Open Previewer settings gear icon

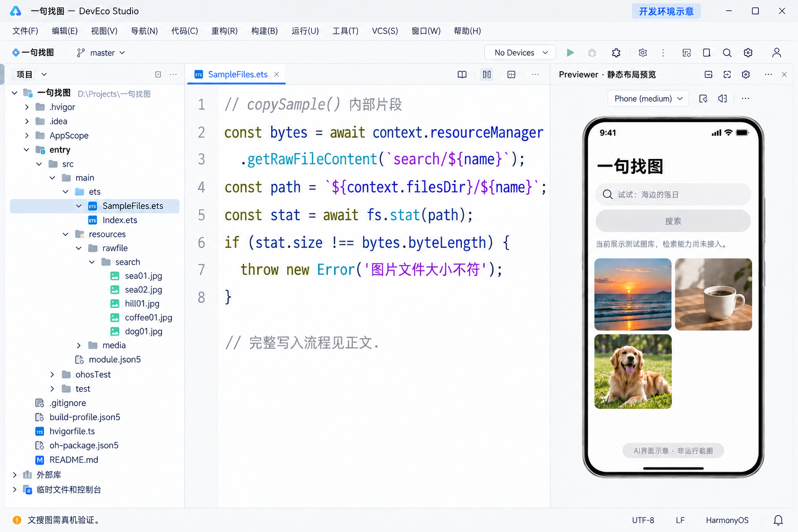(746, 74)
